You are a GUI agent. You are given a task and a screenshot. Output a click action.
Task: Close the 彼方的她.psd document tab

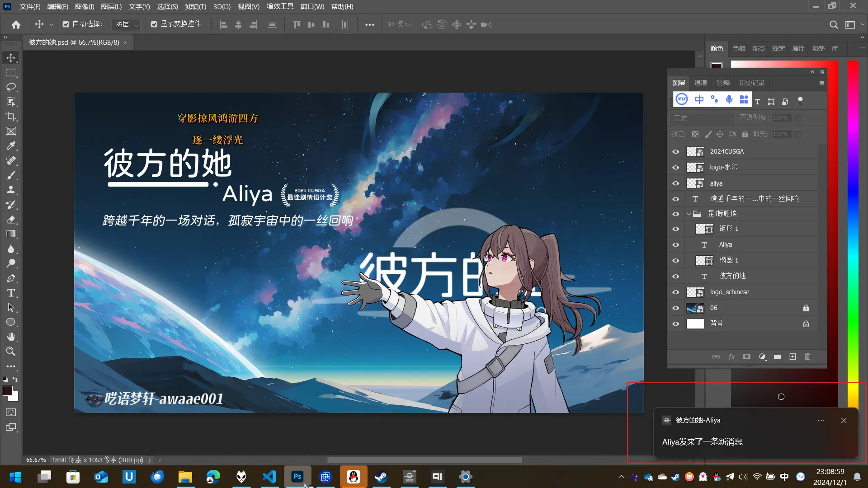pyautogui.click(x=126, y=42)
